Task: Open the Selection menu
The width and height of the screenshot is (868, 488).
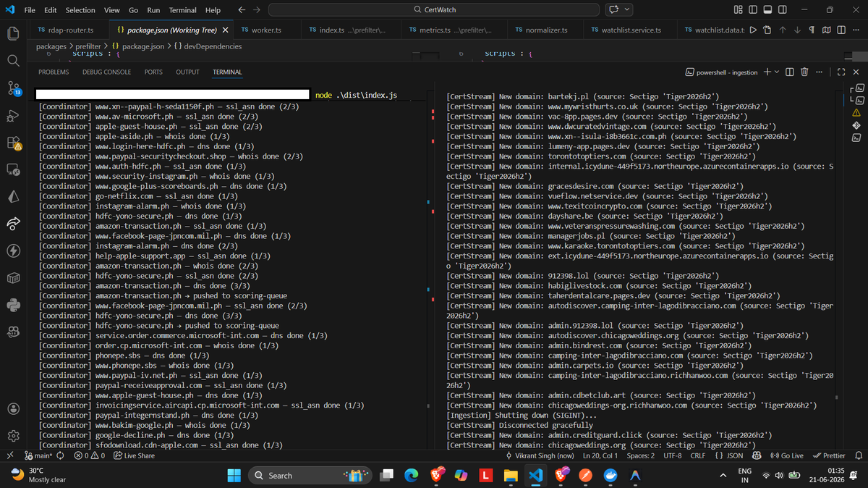Action: tap(80, 10)
